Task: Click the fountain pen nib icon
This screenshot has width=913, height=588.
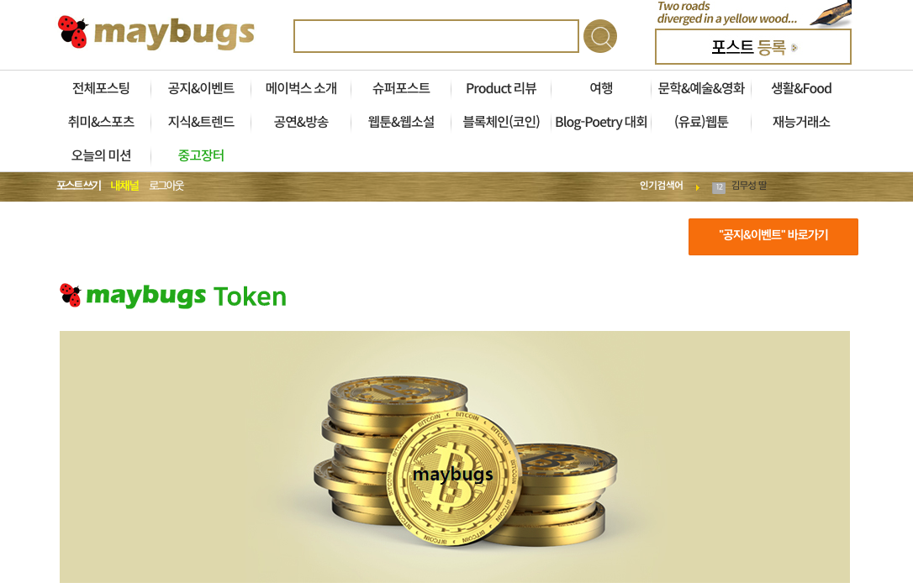Action: click(831, 14)
